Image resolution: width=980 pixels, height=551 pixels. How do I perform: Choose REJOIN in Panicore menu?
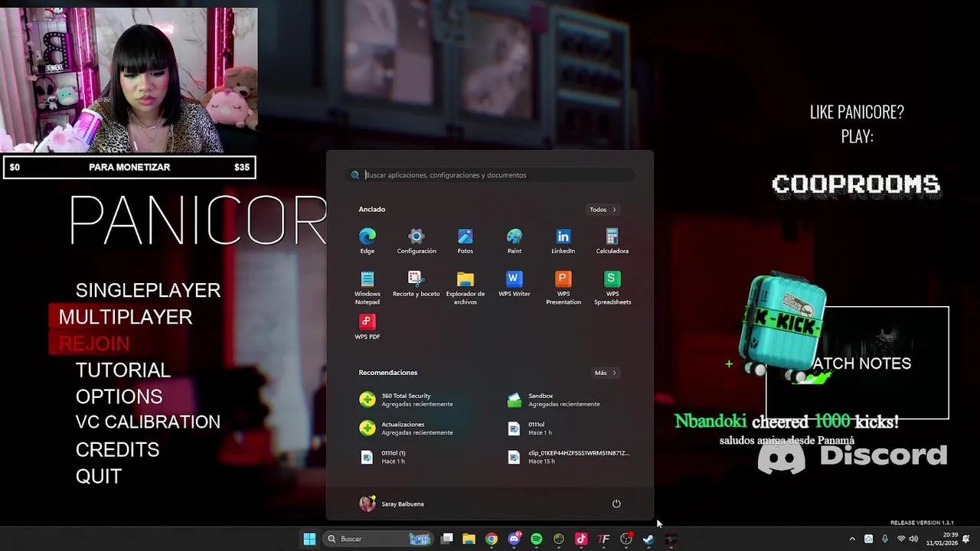(94, 344)
